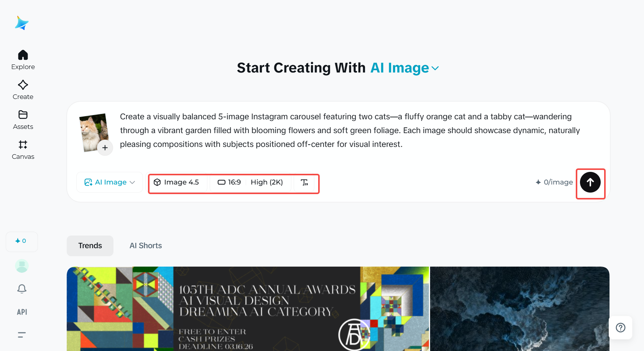Screen dimensions: 644x351
Task: Open the ADC Annual Awards trend banner
Action: (x=248, y=309)
